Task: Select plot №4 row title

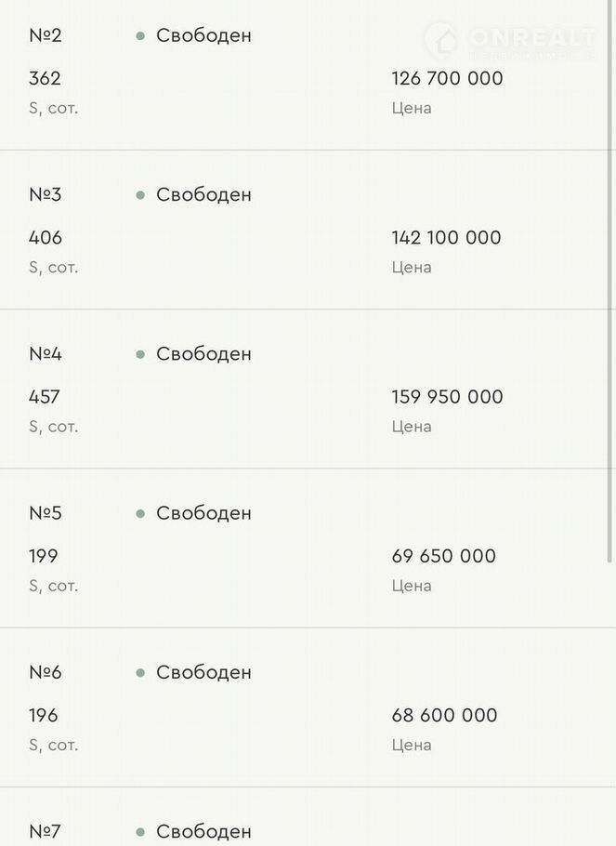Action: pyautogui.click(x=45, y=354)
